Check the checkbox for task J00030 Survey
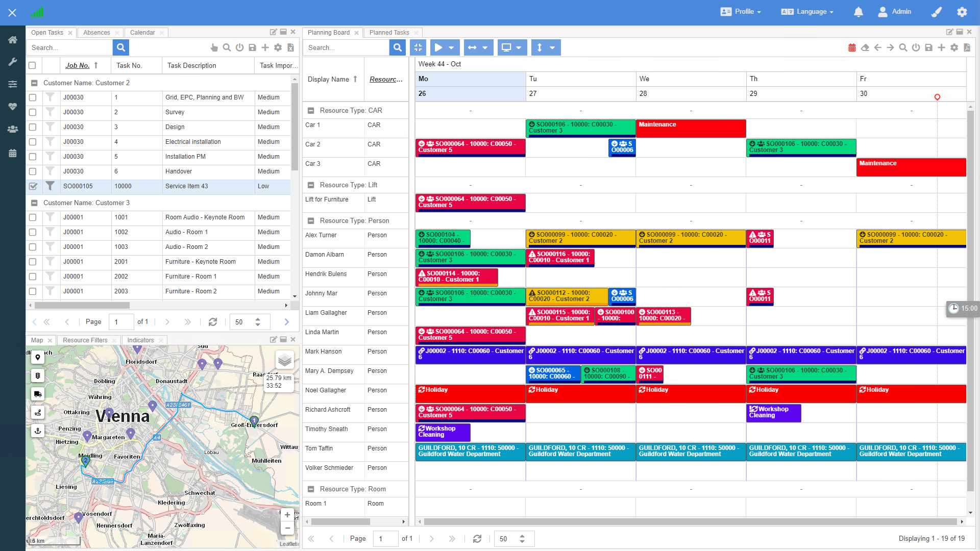 pyautogui.click(x=33, y=112)
